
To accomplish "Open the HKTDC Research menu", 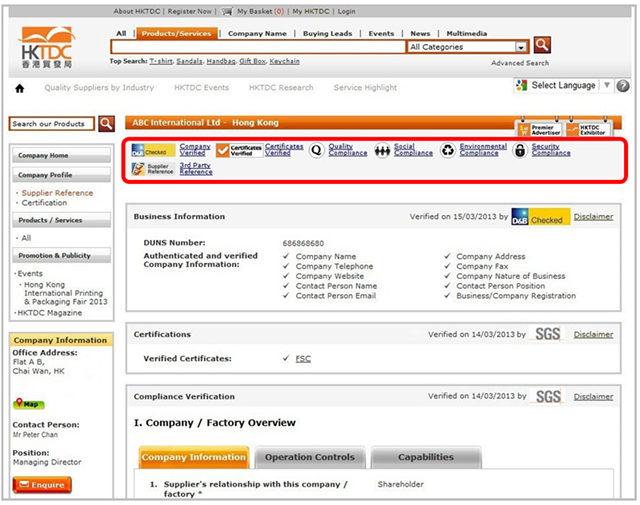I will tap(281, 87).
